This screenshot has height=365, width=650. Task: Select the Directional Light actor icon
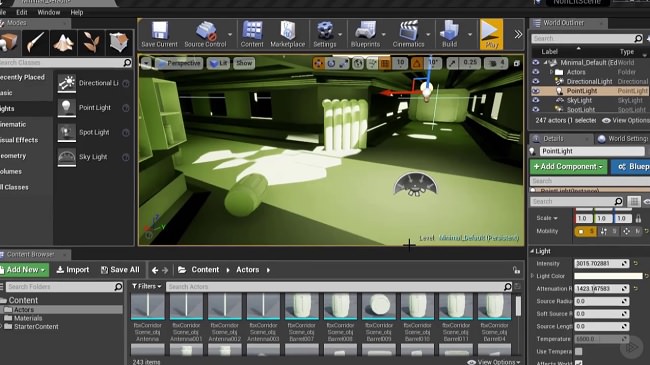(x=66, y=83)
